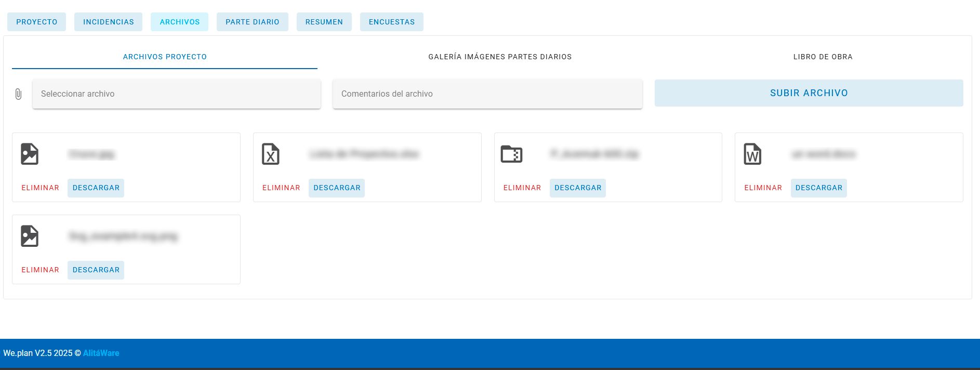Screen dimensions: 980x370
Task: Click the blurred png file name
Action: click(123, 236)
